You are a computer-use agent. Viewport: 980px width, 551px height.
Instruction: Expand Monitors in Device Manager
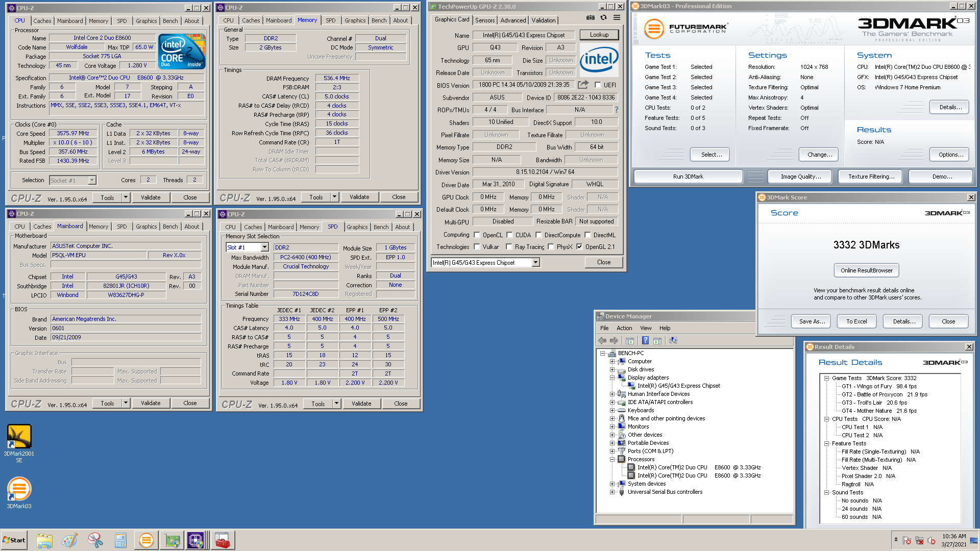pos(612,427)
